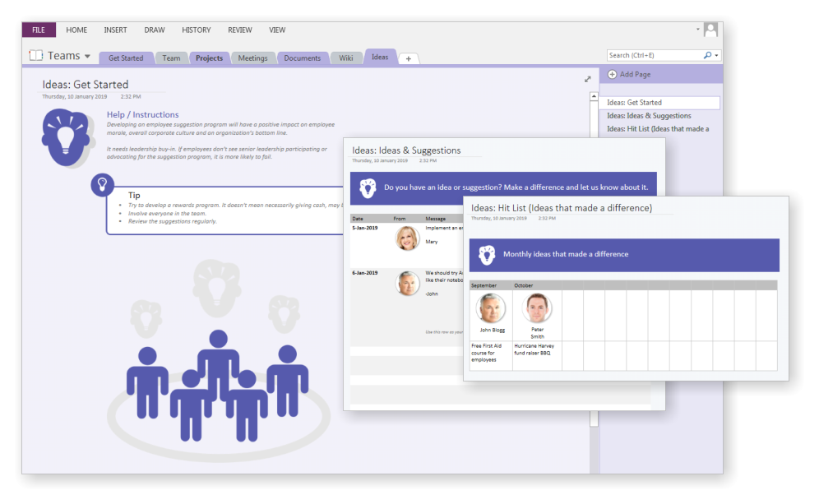This screenshot has width=819, height=504.
Task: Open page Ideas: Hit List in list
Action: click(659, 128)
